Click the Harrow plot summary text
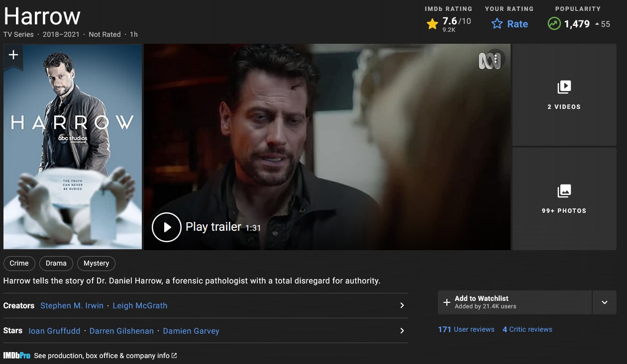 [x=192, y=281]
